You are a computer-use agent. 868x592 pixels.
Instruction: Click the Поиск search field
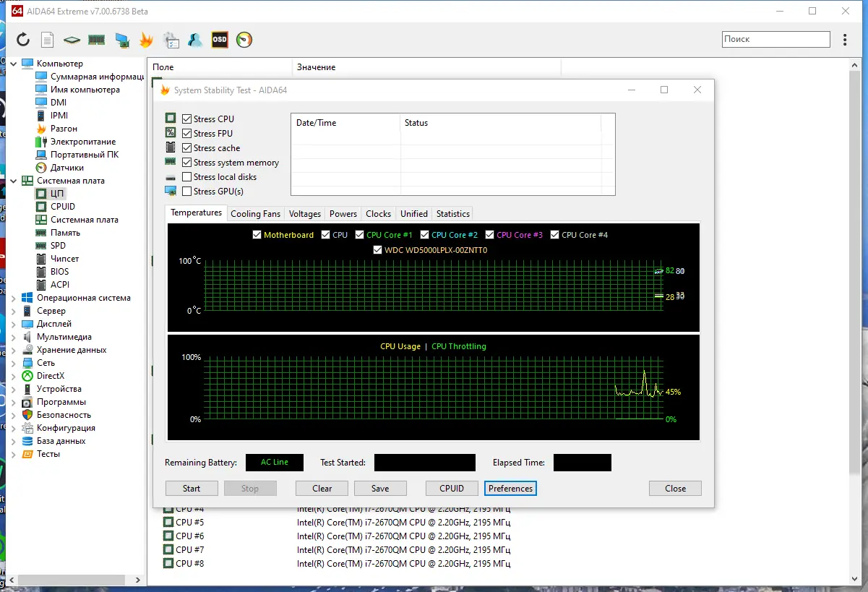click(x=776, y=39)
